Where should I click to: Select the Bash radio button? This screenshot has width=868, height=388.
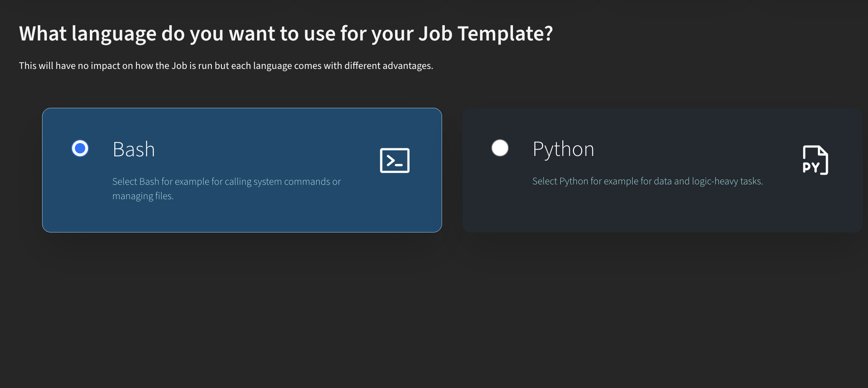[x=80, y=148]
